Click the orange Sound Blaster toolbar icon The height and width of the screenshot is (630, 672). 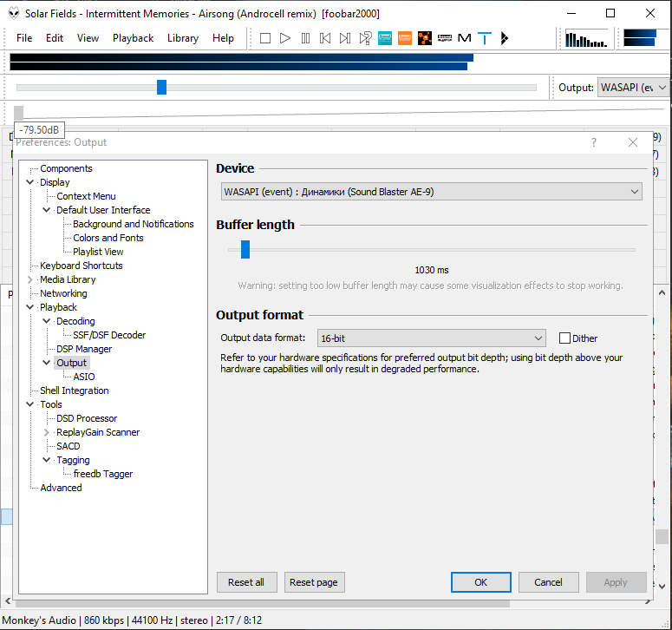[x=405, y=38]
